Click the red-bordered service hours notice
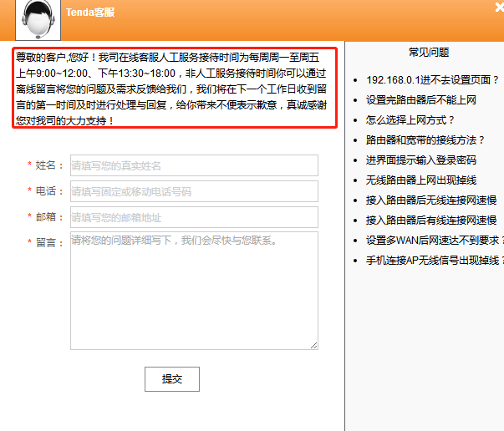 click(x=175, y=88)
